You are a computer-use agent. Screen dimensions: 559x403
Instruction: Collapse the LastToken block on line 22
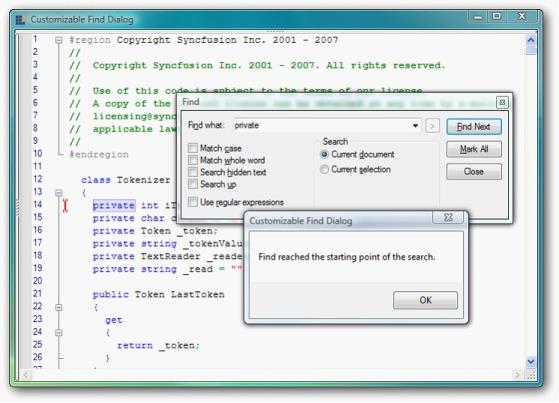tap(59, 307)
